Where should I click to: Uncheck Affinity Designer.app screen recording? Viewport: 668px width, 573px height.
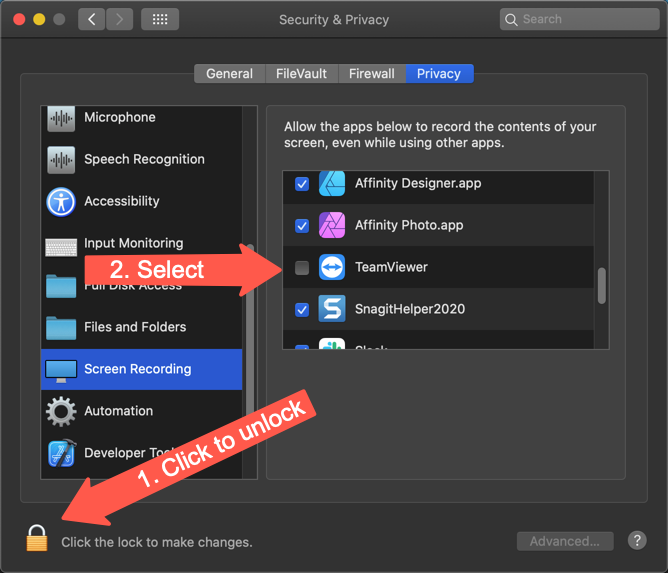(302, 184)
